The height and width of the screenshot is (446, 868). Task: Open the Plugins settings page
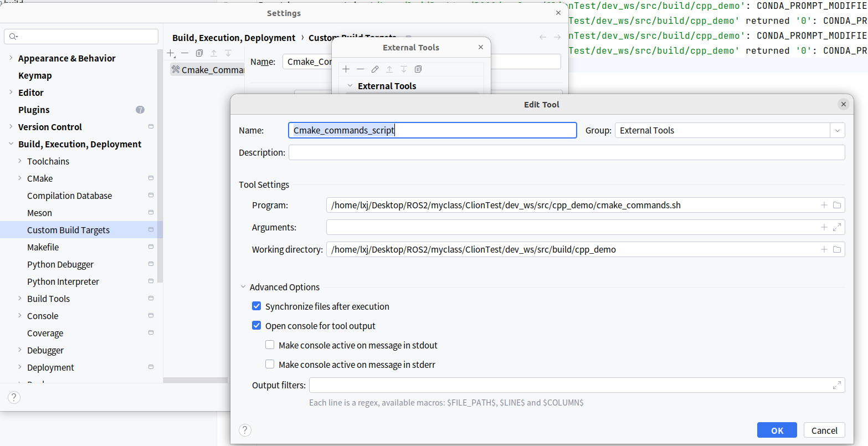pyautogui.click(x=34, y=110)
